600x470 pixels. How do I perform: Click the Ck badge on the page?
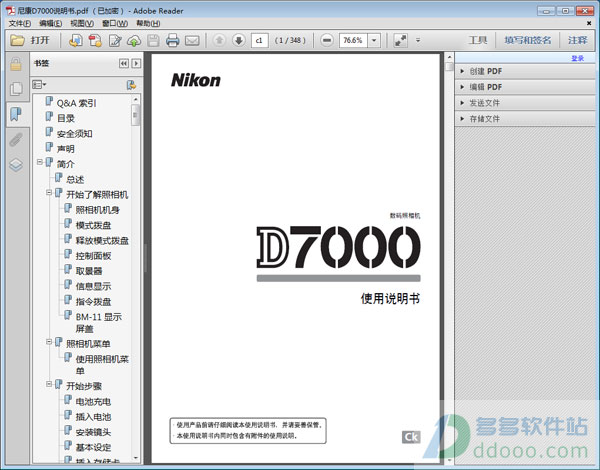(x=411, y=437)
